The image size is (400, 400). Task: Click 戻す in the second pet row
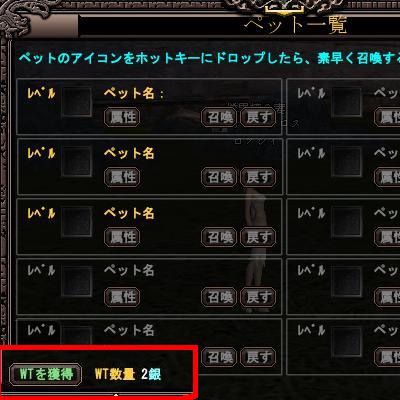coord(258,177)
